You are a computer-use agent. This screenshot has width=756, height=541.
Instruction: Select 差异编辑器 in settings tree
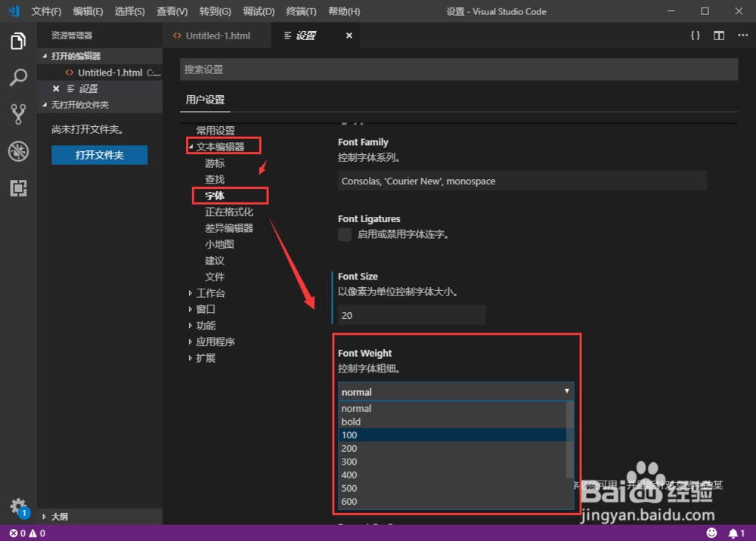[x=229, y=228]
